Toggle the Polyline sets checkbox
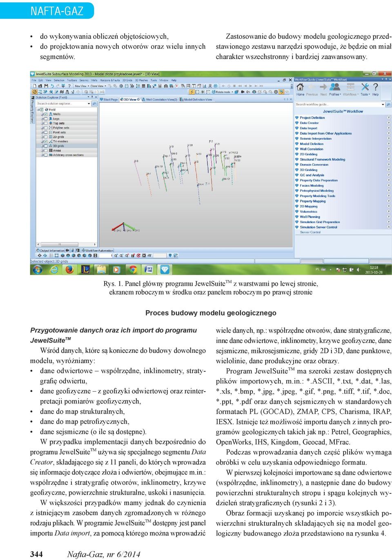 click(x=46, y=128)
